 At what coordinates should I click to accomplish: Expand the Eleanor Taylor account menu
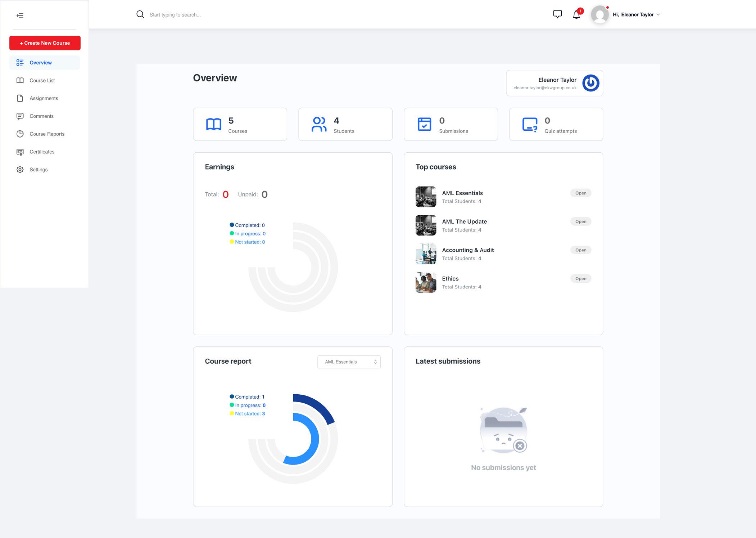coord(636,15)
